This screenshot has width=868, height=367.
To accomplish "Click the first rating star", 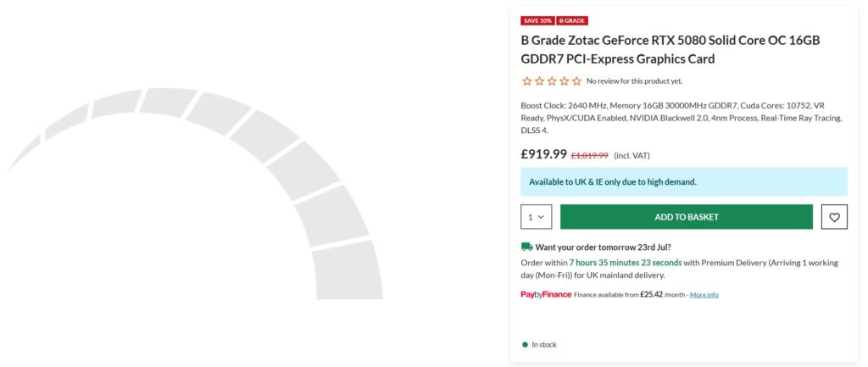I will tap(527, 81).
